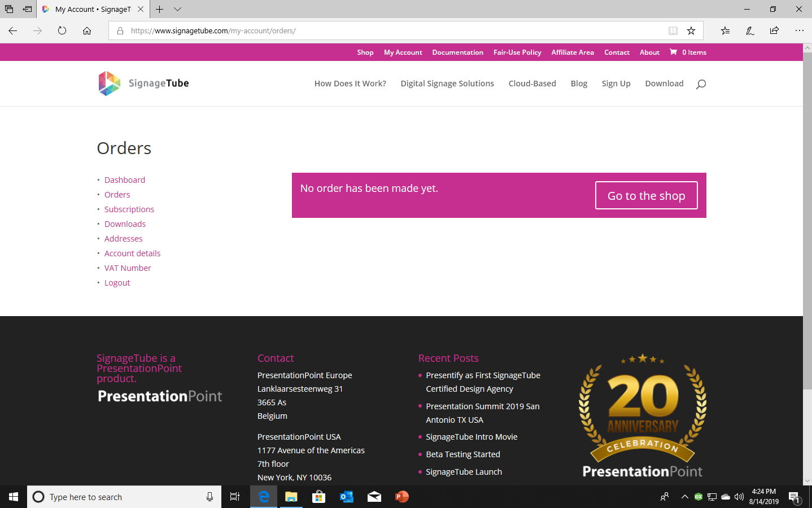Image resolution: width=812 pixels, height=508 pixels.
Task: Open Beta Testing Started post
Action: (463, 454)
